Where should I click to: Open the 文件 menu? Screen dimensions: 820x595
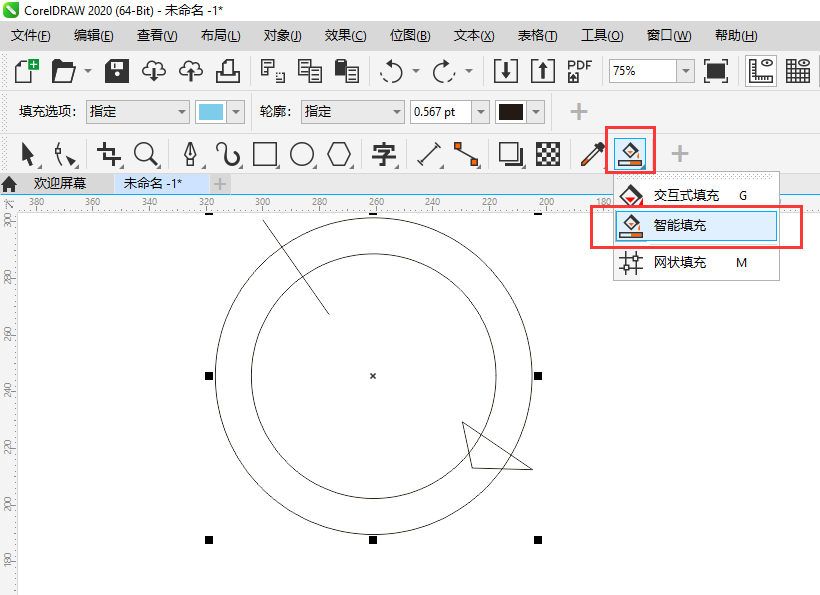[30, 34]
